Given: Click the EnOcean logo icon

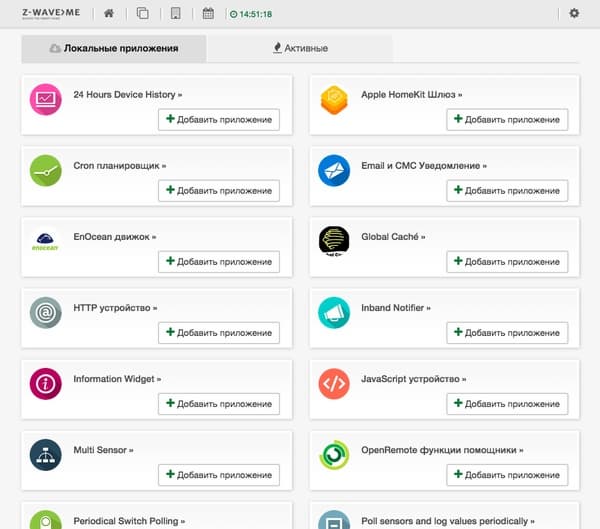Looking at the screenshot, I should point(45,242).
